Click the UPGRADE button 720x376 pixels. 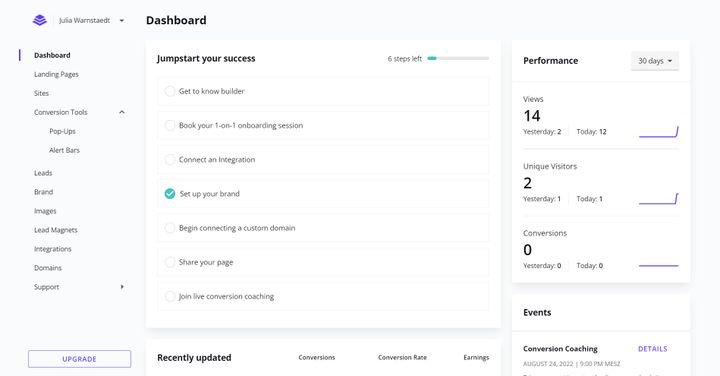79,359
